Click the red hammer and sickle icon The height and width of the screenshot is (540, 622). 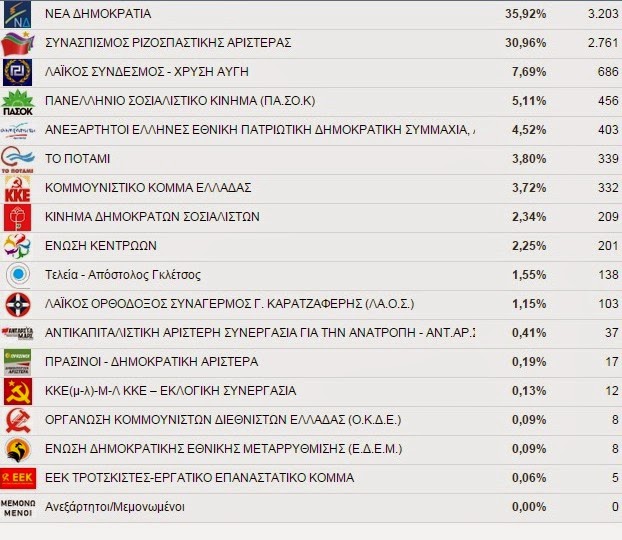18,391
